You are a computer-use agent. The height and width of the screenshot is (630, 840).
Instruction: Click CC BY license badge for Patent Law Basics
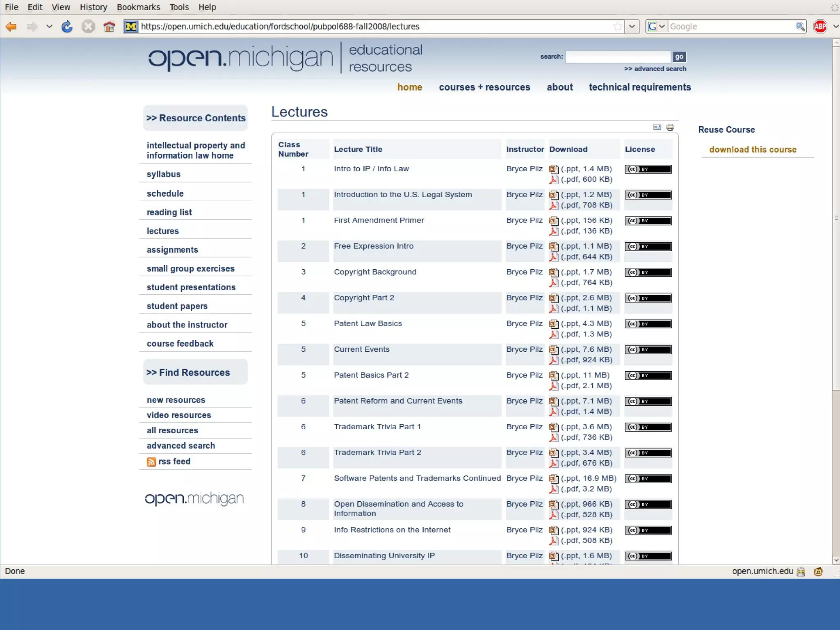point(648,324)
